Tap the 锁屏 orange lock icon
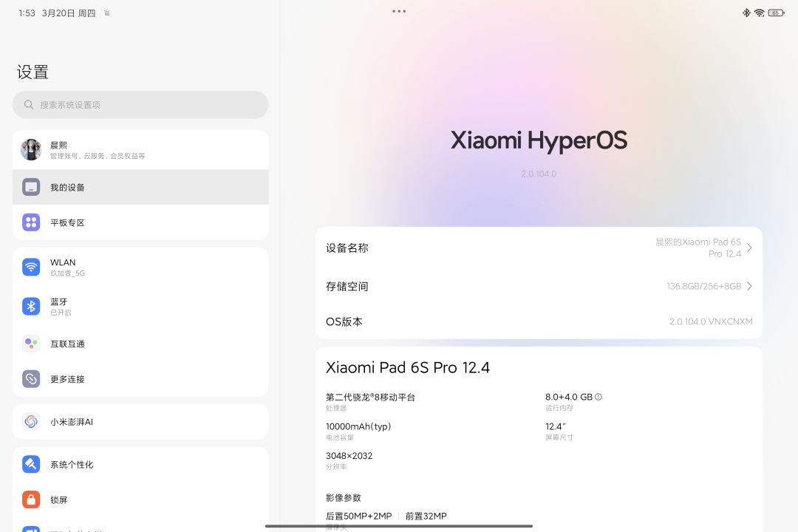The width and height of the screenshot is (798, 532). (x=31, y=499)
